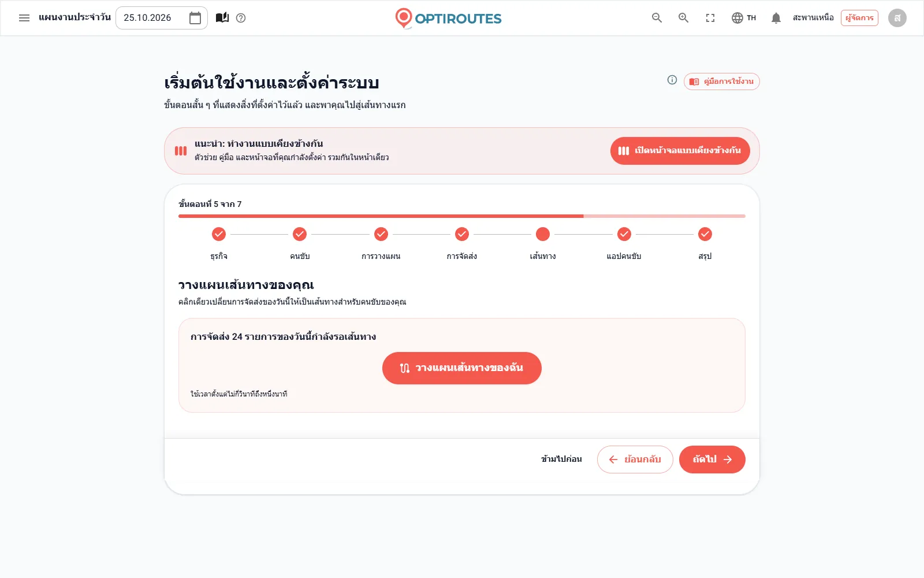Click the zoom-in magnifier icon
The height and width of the screenshot is (578, 924).
pyautogui.click(x=684, y=18)
